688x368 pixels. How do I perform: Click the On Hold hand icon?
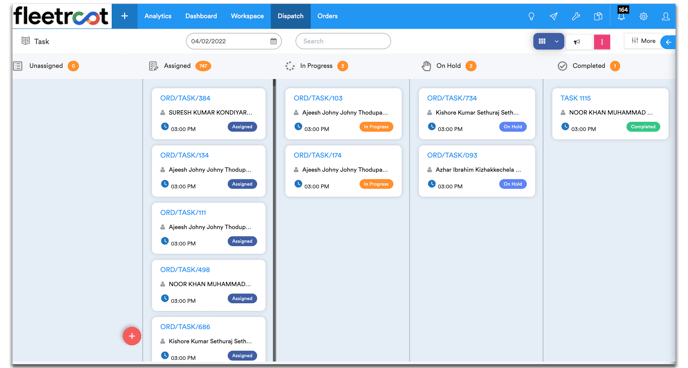coord(426,66)
